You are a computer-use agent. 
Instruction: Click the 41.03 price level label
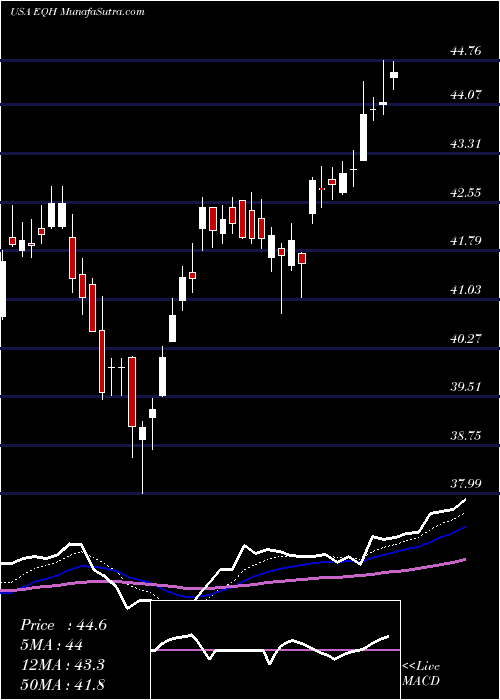(466, 290)
